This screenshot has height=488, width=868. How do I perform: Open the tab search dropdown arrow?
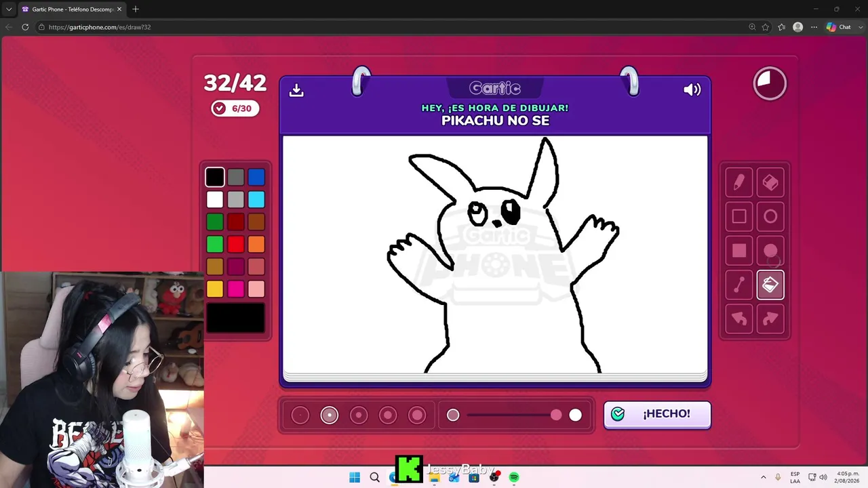click(x=9, y=9)
